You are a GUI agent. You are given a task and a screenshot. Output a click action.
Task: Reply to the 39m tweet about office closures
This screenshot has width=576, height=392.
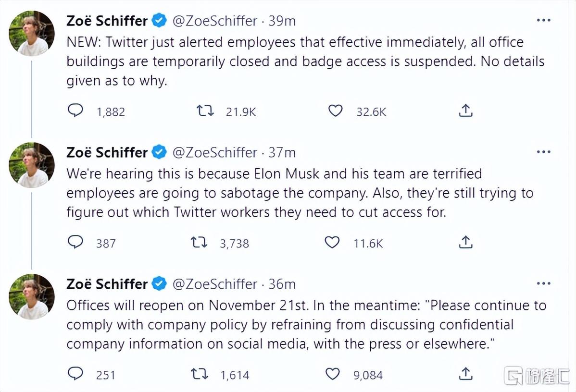[x=75, y=110]
